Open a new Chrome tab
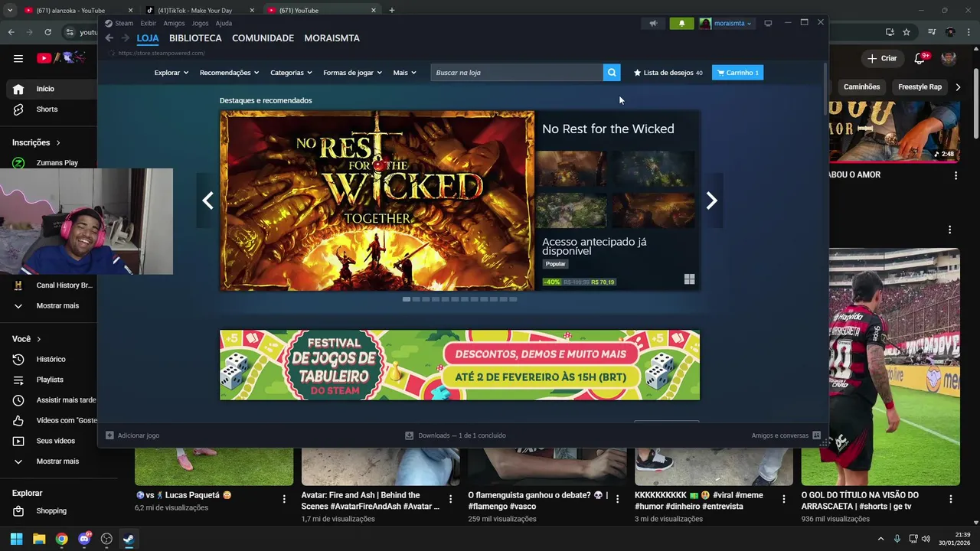The height and width of the screenshot is (551, 980). click(x=392, y=10)
